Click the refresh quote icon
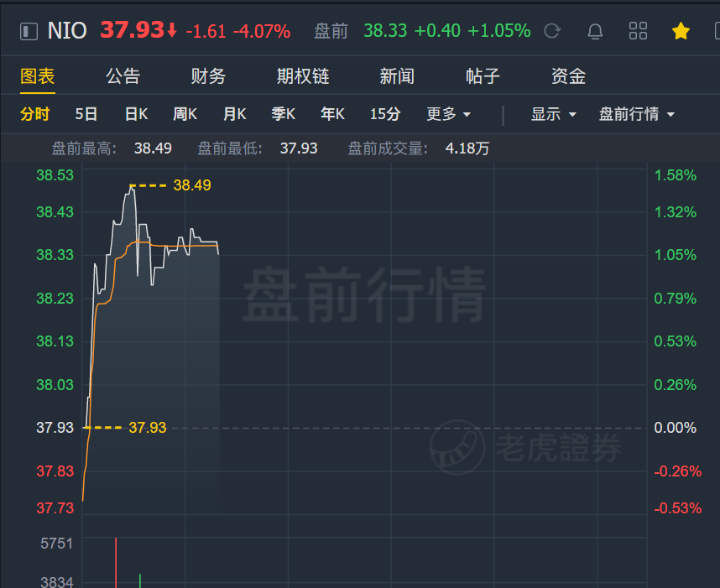This screenshot has width=720, height=588. click(552, 31)
